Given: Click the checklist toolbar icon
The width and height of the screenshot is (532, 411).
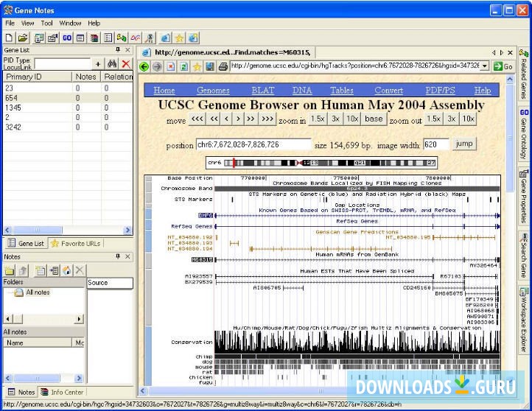Looking at the screenshot, I should pyautogui.click(x=108, y=38).
